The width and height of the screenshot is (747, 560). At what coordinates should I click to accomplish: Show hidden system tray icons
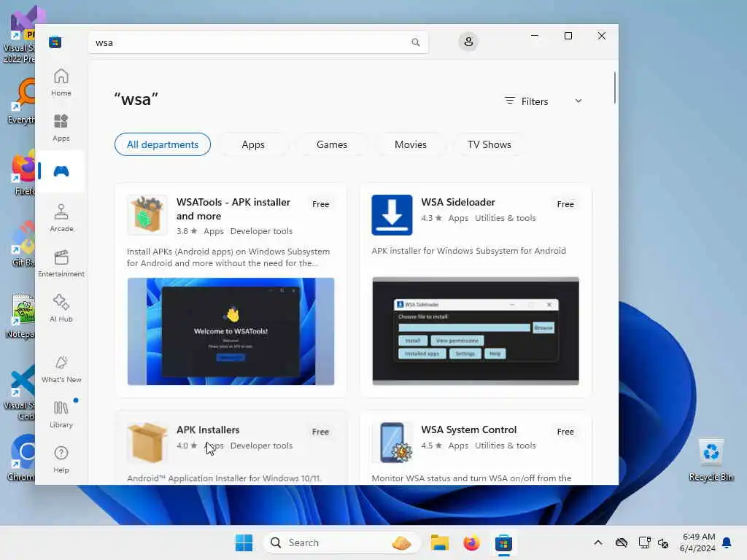pos(598,542)
